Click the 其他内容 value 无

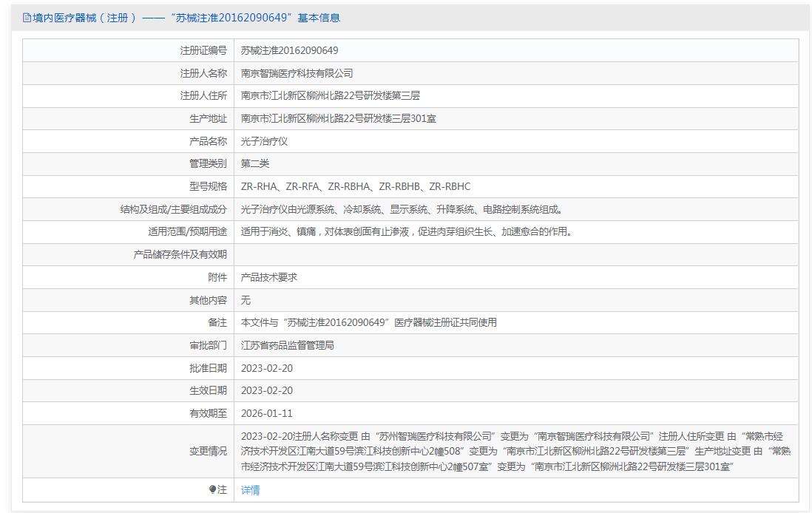pyautogui.click(x=246, y=300)
